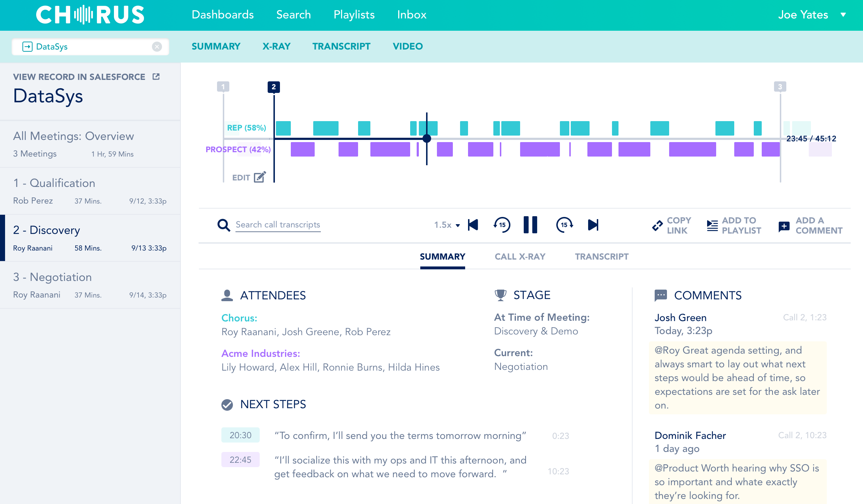The image size is (863, 504).
Task: Pause the call playback
Action: [x=530, y=225]
